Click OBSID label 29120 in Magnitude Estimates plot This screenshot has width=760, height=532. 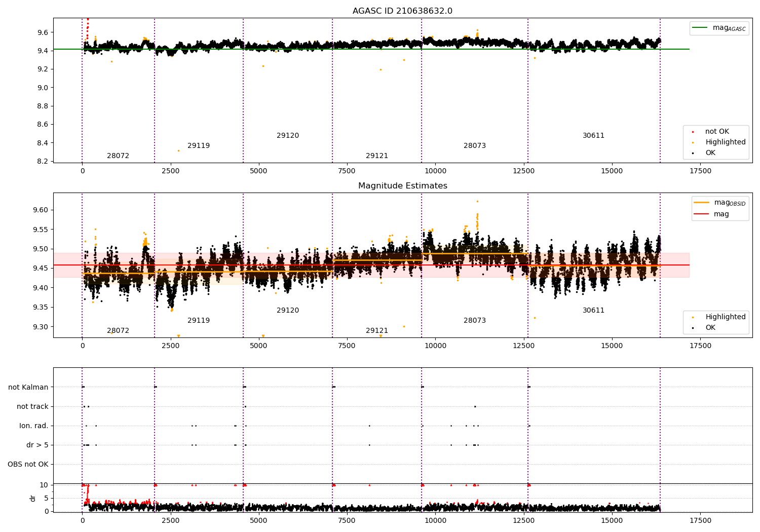coord(288,311)
